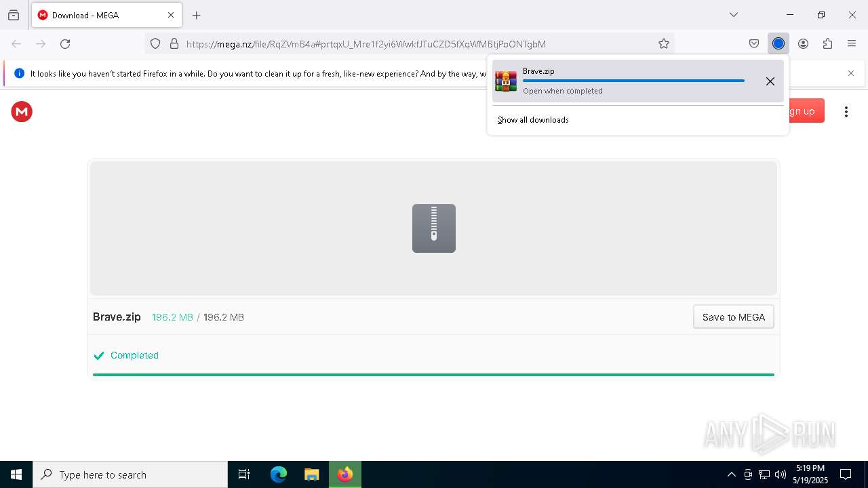Click the info icon in notification bar
The width and height of the screenshot is (868, 488).
(x=19, y=73)
